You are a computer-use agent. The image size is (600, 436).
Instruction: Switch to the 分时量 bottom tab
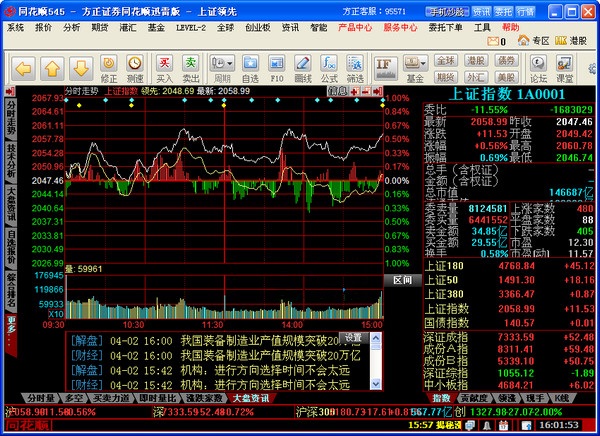point(41,398)
